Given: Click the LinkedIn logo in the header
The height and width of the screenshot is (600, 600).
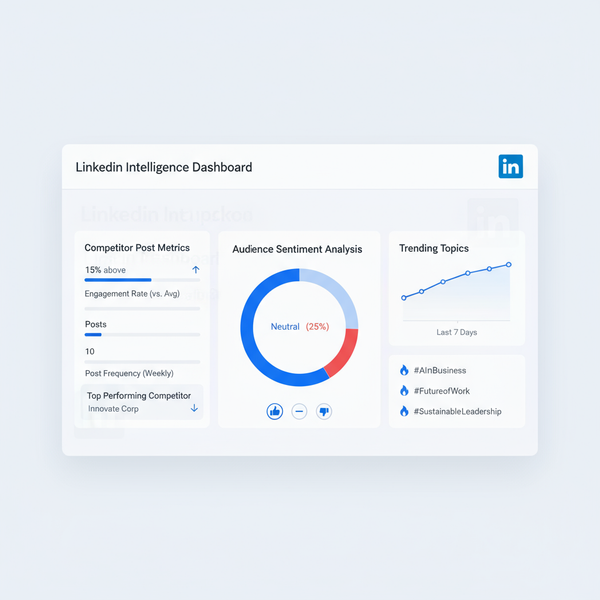Looking at the screenshot, I should click(510, 167).
